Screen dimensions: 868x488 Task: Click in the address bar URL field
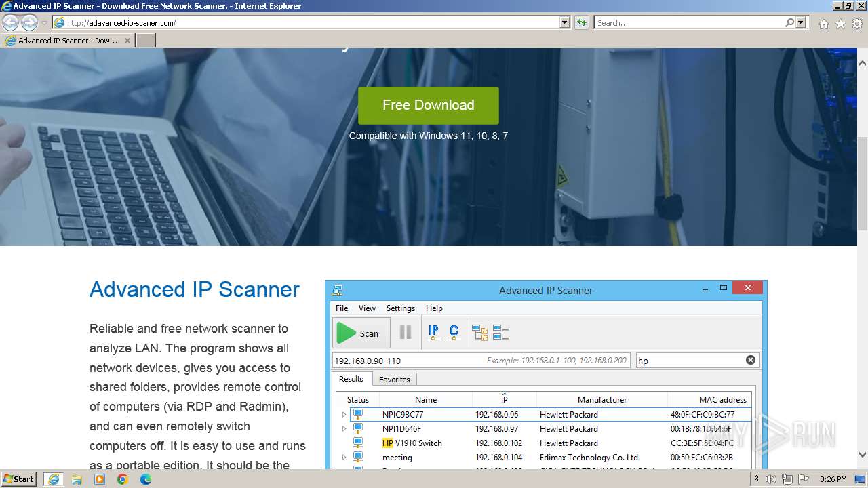pos(305,23)
